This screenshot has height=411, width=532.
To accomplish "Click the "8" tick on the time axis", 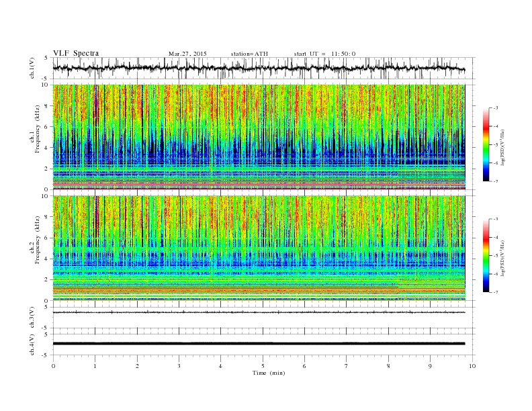I will [388, 366].
